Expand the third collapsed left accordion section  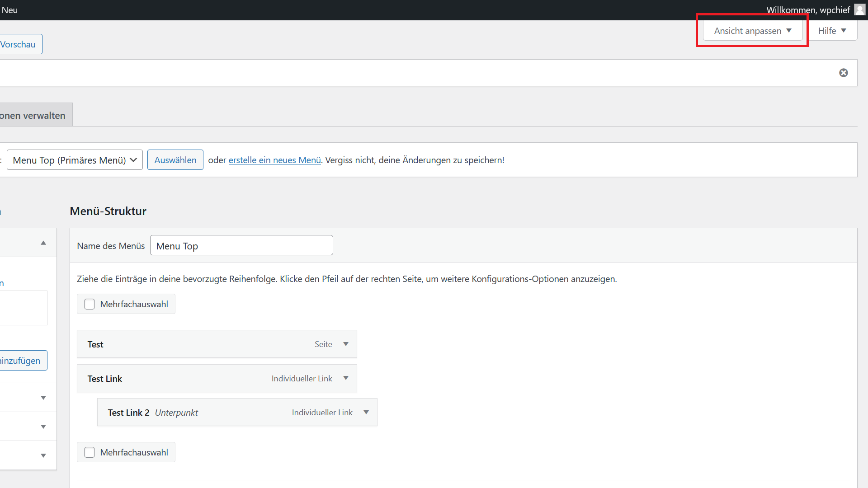pos(43,455)
